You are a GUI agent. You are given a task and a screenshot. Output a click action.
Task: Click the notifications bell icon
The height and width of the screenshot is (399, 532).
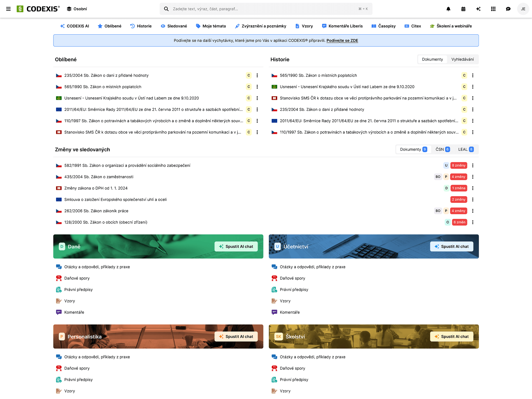point(448,9)
